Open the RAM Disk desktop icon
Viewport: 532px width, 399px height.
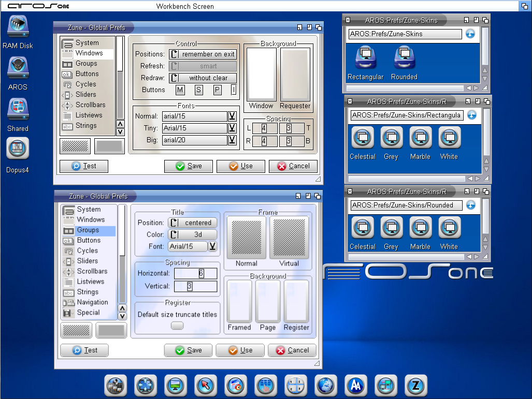(x=18, y=28)
